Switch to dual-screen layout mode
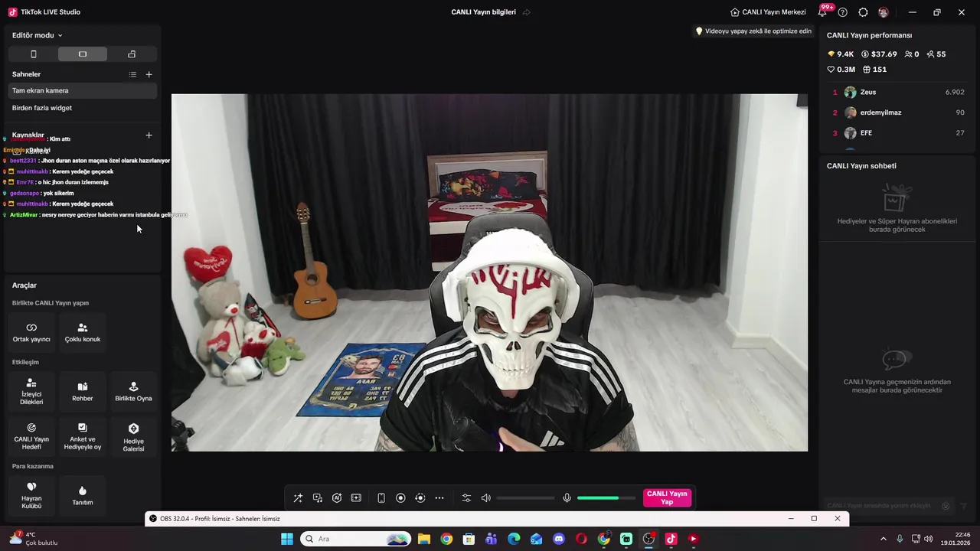 click(x=132, y=54)
